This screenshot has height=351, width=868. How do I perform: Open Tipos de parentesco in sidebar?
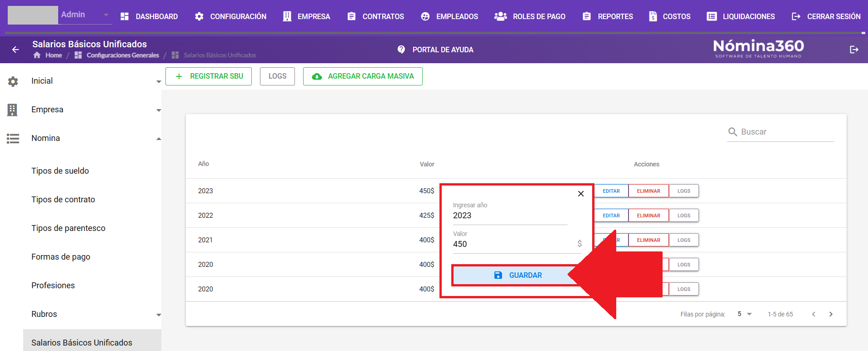click(68, 228)
